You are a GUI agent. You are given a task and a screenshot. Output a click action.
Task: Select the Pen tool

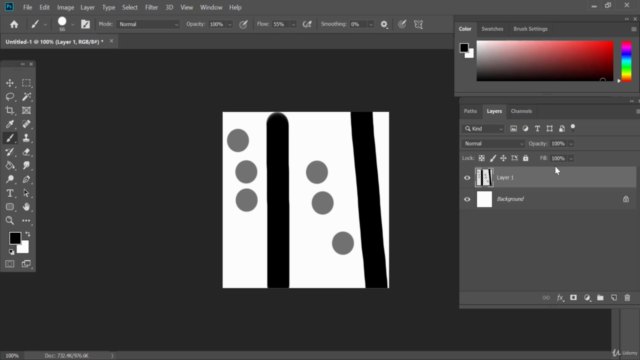click(26, 179)
